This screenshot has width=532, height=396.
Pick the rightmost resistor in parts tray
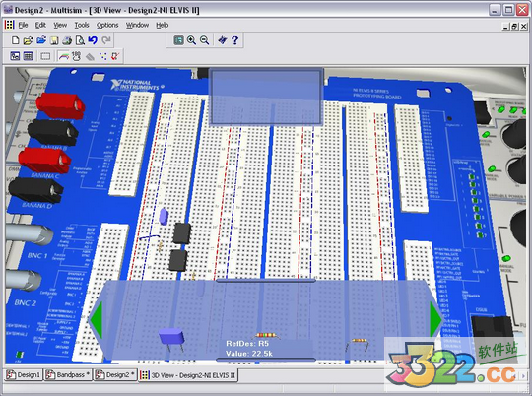pos(358,344)
